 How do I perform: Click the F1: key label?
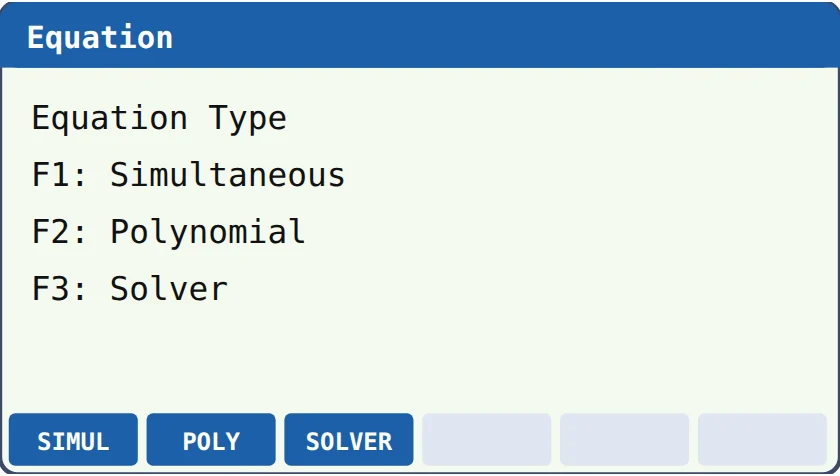pyautogui.click(x=59, y=175)
